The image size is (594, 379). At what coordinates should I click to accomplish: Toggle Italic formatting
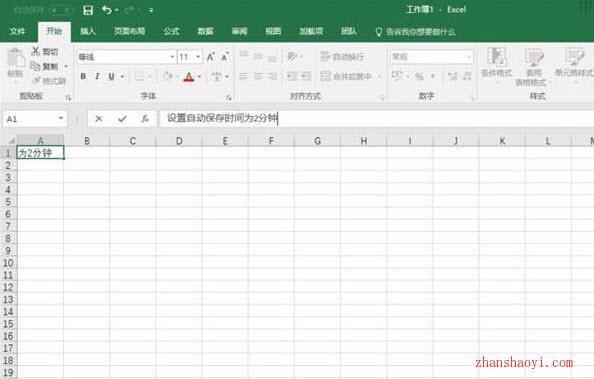click(97, 77)
